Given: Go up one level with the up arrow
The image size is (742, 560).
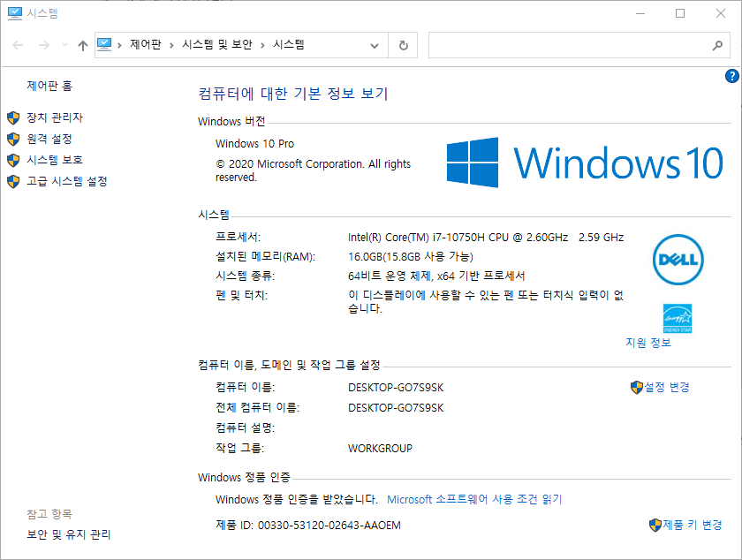Looking at the screenshot, I should tap(83, 45).
